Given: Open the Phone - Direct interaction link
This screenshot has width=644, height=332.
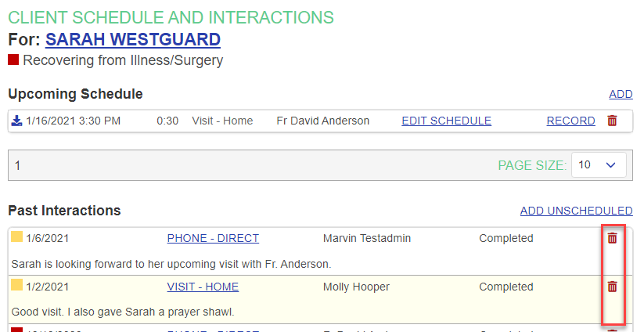Looking at the screenshot, I should point(213,238).
